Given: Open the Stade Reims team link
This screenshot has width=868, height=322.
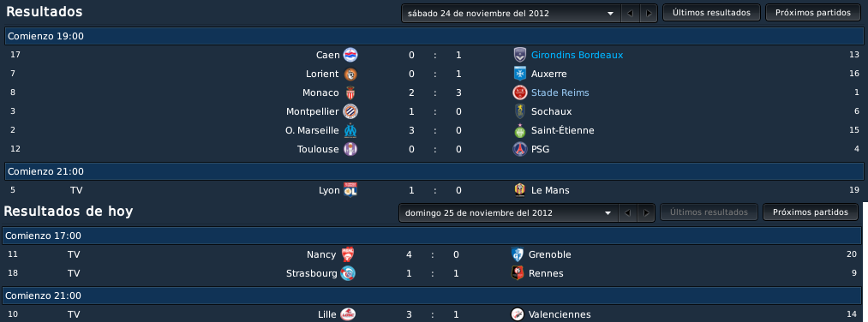Looking at the screenshot, I should [560, 92].
